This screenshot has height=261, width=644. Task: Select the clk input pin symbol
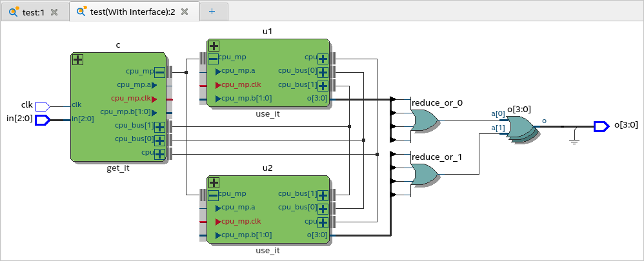43,107
